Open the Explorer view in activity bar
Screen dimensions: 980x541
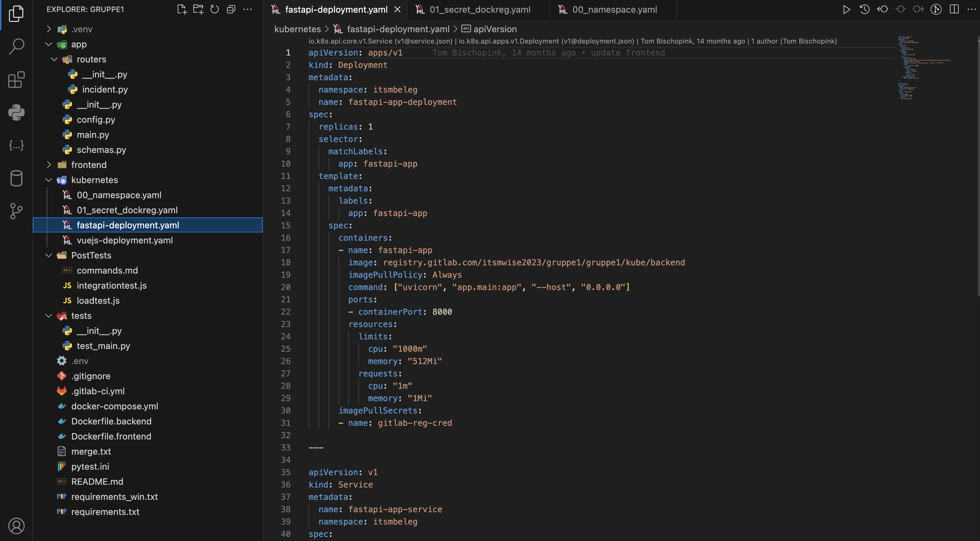[x=16, y=14]
